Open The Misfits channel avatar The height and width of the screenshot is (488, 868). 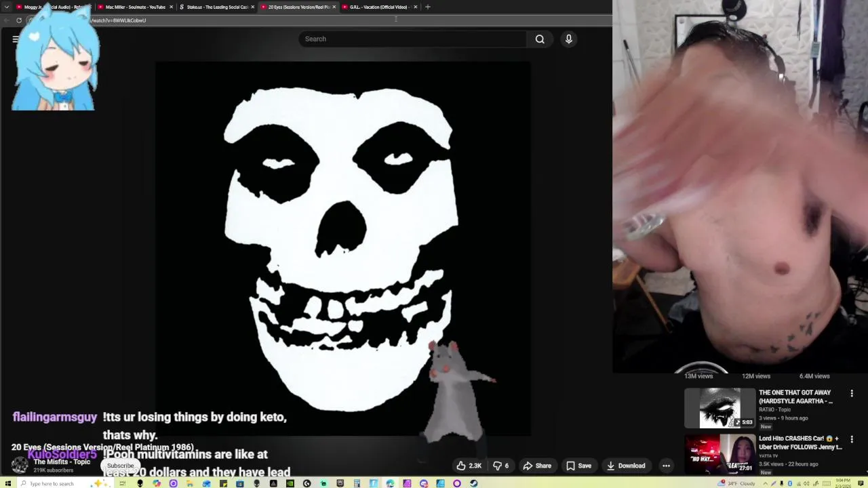pos(20,465)
